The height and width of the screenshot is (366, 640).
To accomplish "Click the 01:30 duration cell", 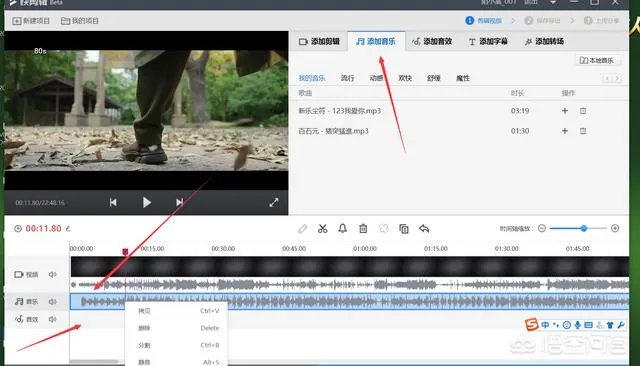I will click(520, 131).
